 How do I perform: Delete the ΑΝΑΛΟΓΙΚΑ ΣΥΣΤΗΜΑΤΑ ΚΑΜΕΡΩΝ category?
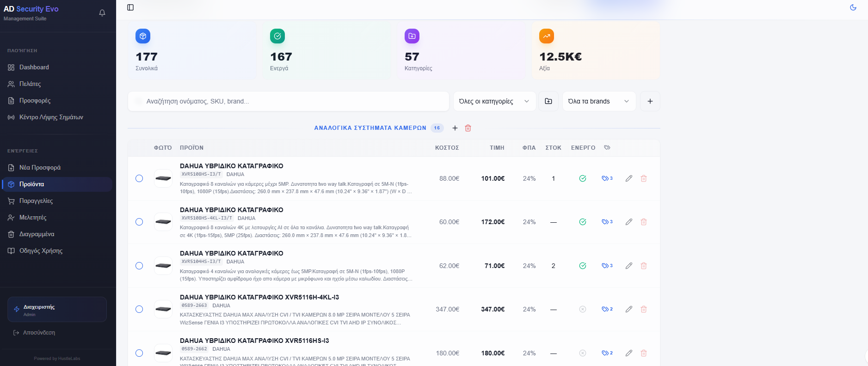pos(468,128)
